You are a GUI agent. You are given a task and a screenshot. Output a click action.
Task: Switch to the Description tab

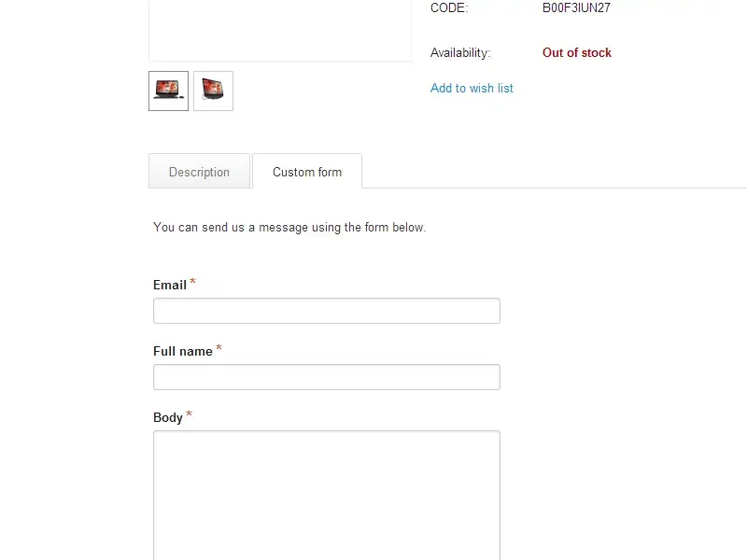point(199,172)
